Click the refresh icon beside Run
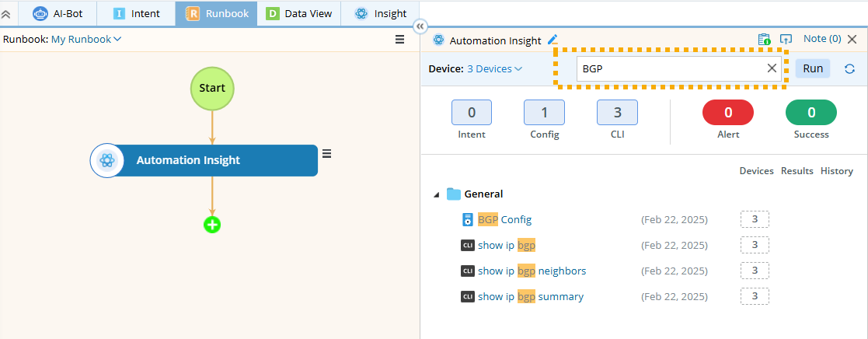The height and width of the screenshot is (339, 868). (849, 68)
